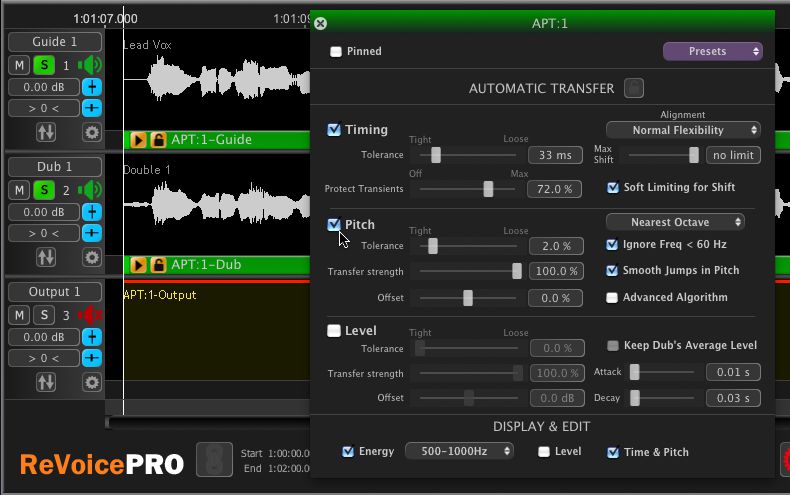This screenshot has width=790, height=495.
Task: Click the link icon beside ReVoicePRO logo
Action: click(x=214, y=459)
